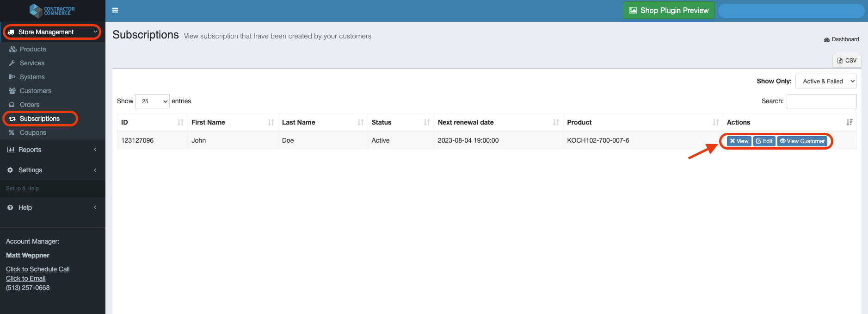Sort table by Status column
The height and width of the screenshot is (314, 868).
[x=401, y=122]
